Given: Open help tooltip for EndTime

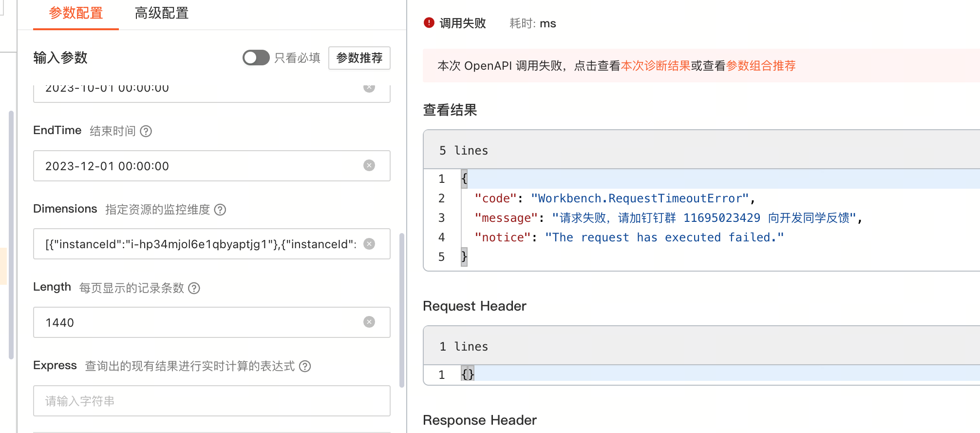Looking at the screenshot, I should pyautogui.click(x=146, y=131).
